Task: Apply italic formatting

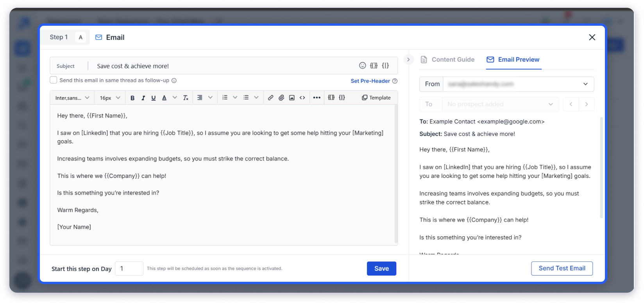Action: pos(143,98)
